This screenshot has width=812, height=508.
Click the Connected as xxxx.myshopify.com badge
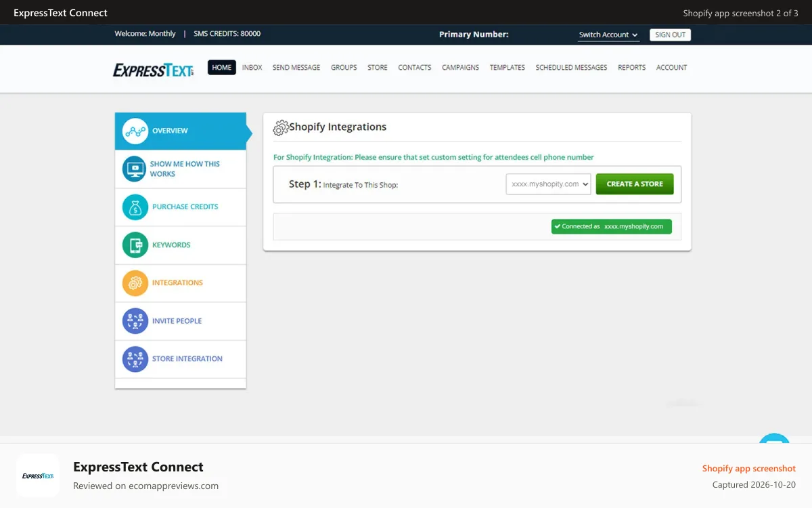pos(612,227)
